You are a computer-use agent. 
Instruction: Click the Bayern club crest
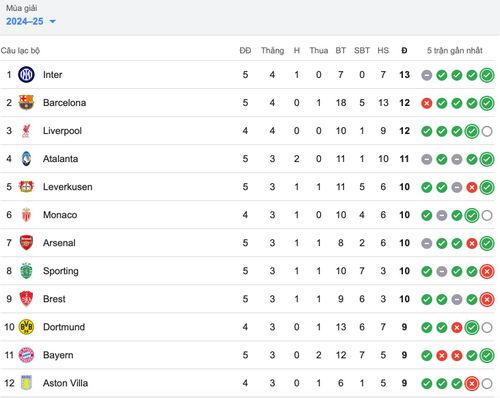(x=26, y=355)
